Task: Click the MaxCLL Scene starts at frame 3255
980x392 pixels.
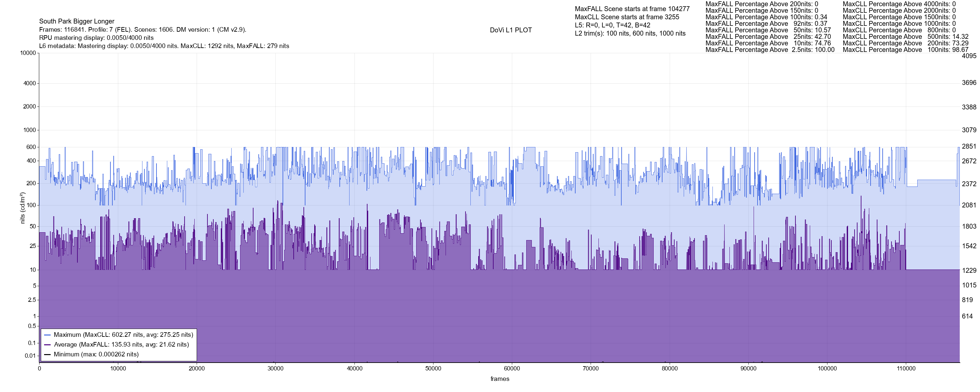Action: [x=627, y=17]
